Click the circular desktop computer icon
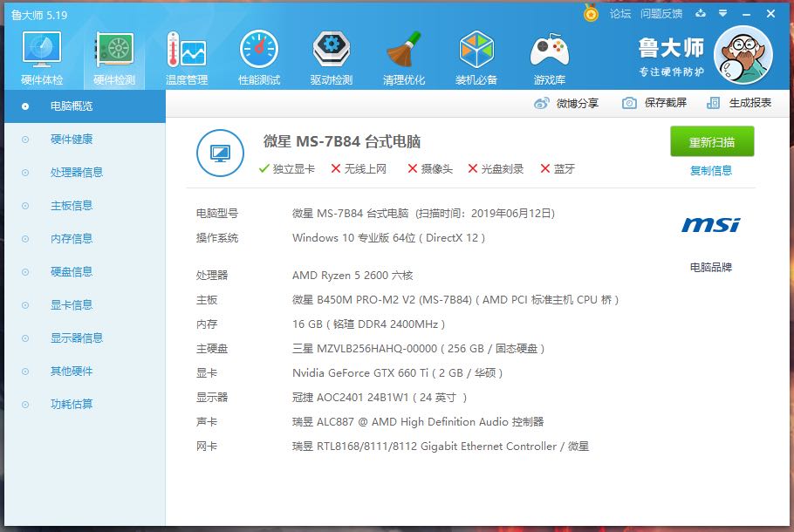 point(220,153)
